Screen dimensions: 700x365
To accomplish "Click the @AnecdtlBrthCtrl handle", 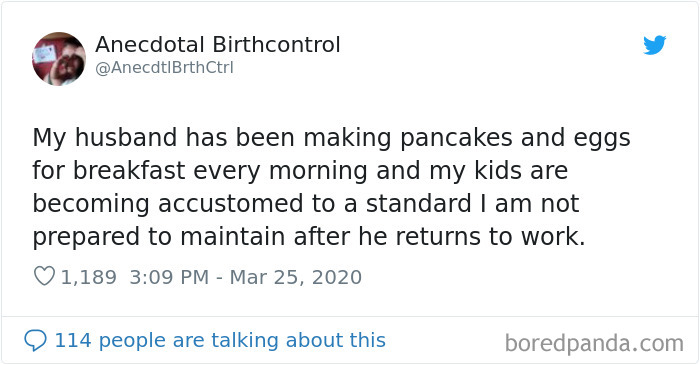I will [x=164, y=68].
